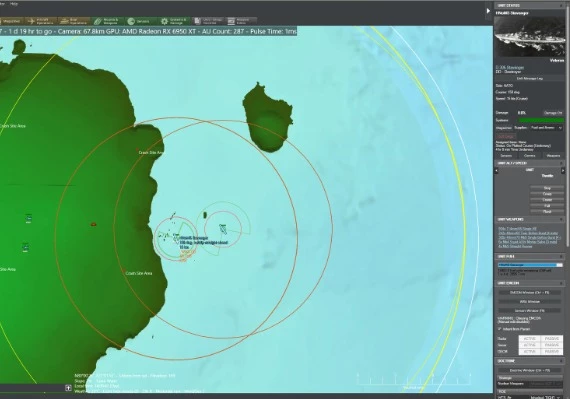
Task: Open the Sensors Window (F9)
Action: 530,311
